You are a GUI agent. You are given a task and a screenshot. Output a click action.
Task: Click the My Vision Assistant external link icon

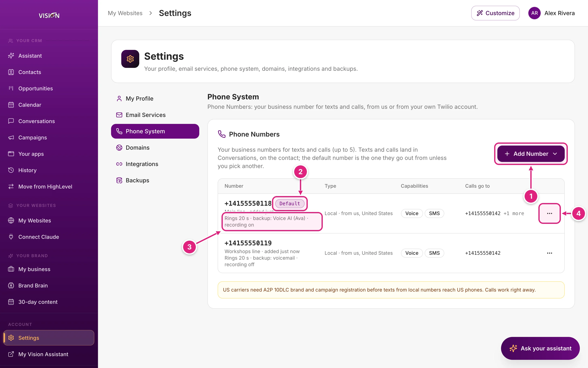pyautogui.click(x=11, y=354)
